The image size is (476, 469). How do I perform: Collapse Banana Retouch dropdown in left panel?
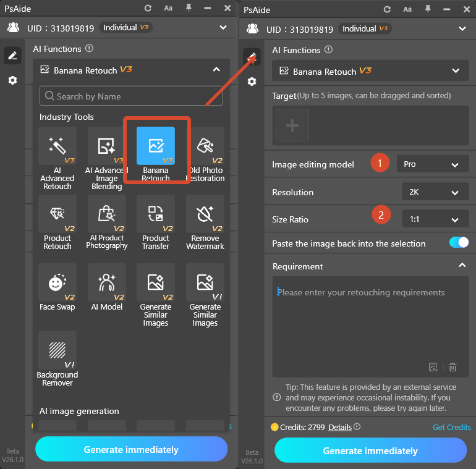point(216,69)
